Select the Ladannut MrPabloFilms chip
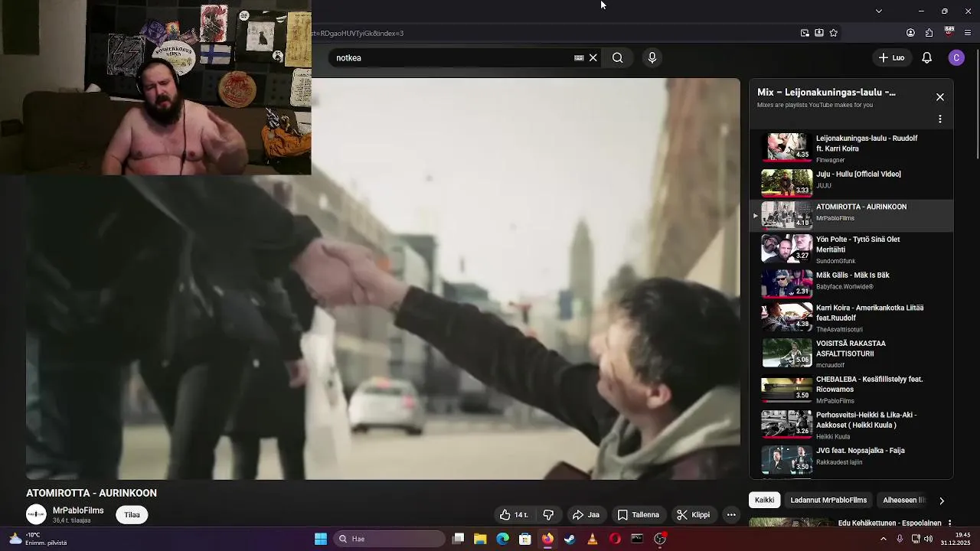Image resolution: width=980 pixels, height=551 pixels. point(828,500)
